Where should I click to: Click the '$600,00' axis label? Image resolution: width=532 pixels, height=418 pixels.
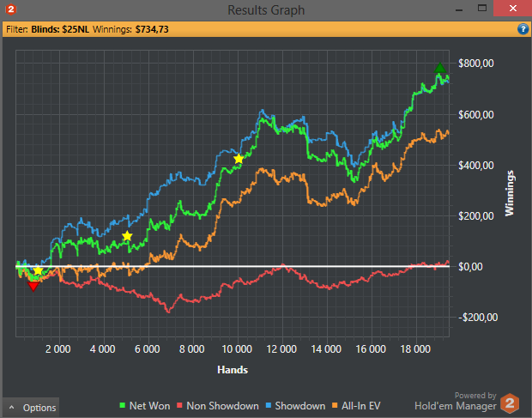pyautogui.click(x=476, y=115)
